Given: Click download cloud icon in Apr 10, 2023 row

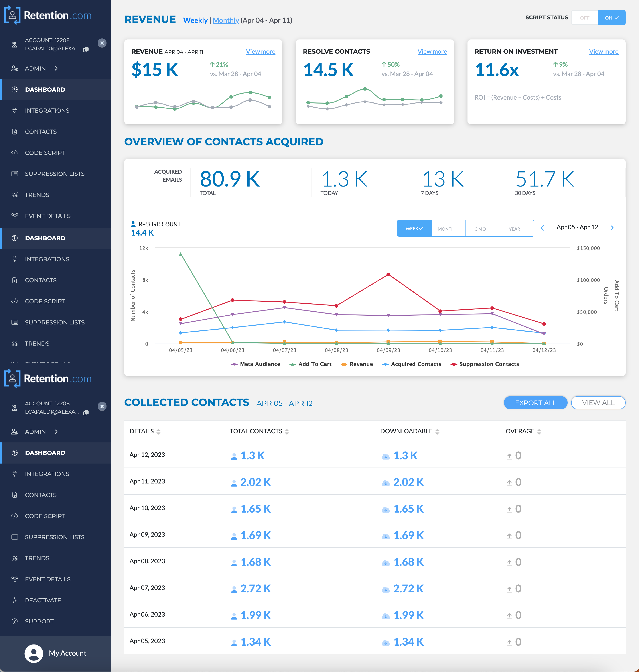Looking at the screenshot, I should (x=386, y=510).
